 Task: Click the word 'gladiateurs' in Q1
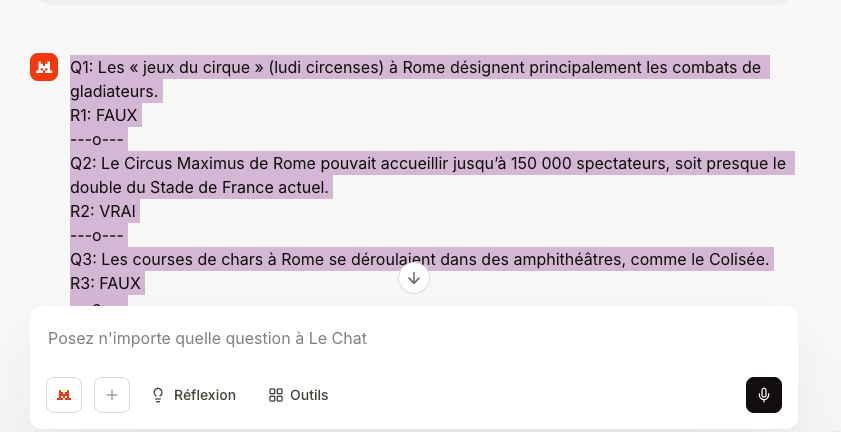pyautogui.click(x=114, y=91)
